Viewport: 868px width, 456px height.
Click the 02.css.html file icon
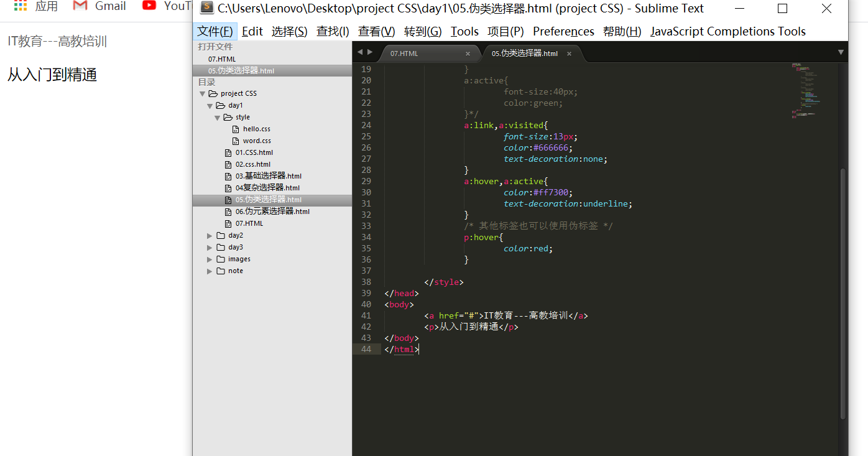[x=228, y=165]
